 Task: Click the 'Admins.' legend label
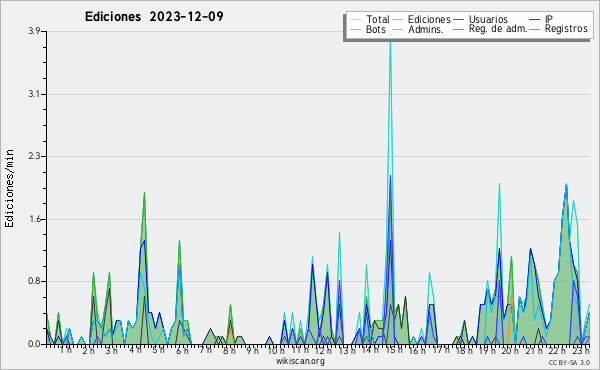pyautogui.click(x=426, y=29)
